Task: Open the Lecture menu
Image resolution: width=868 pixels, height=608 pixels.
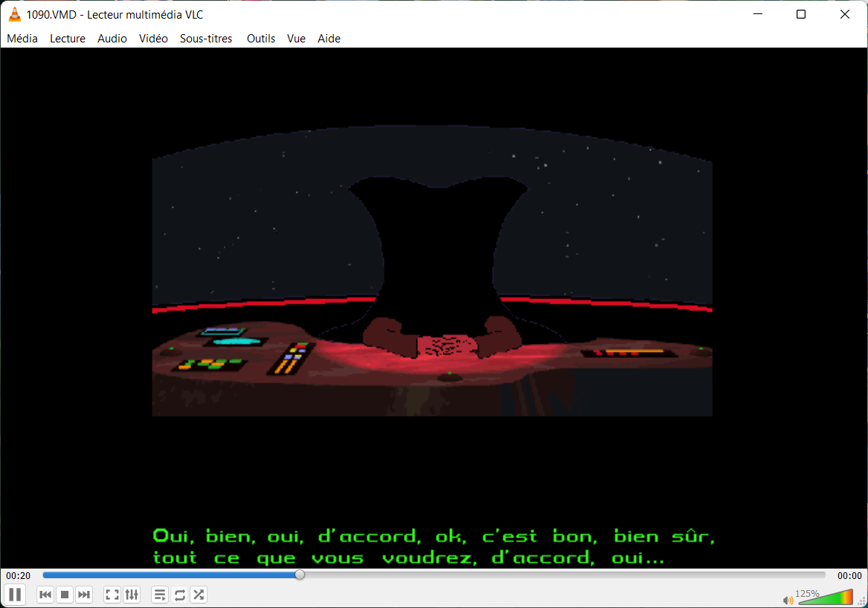Action: [x=68, y=38]
